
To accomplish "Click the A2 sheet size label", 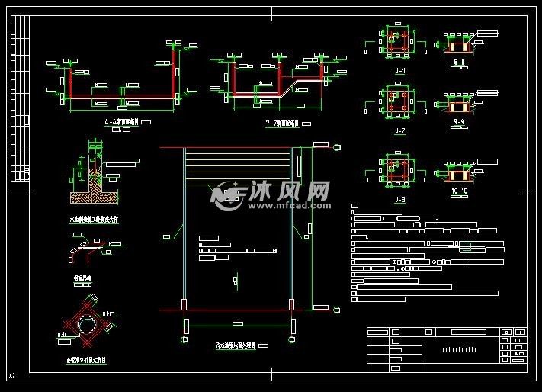I will click(12, 375).
